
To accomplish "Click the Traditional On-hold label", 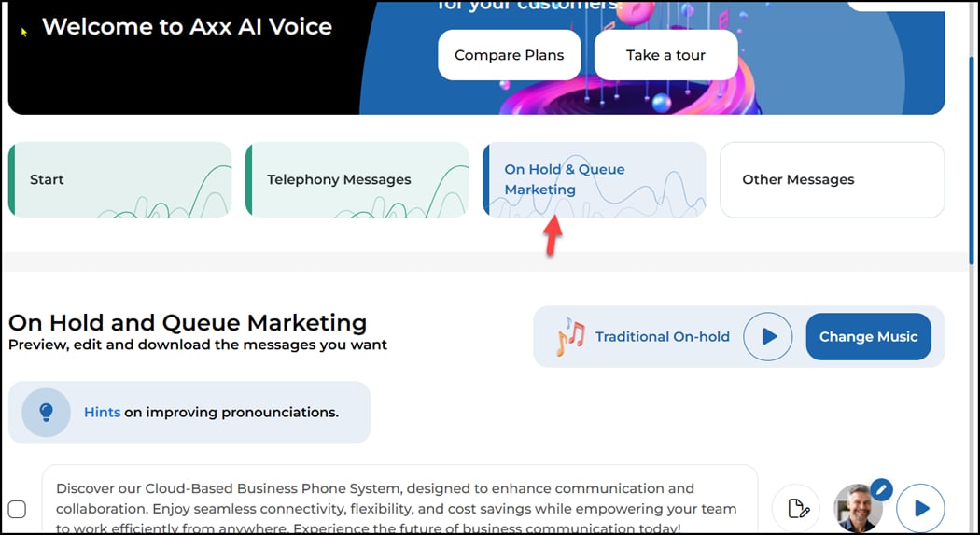I will 662,336.
